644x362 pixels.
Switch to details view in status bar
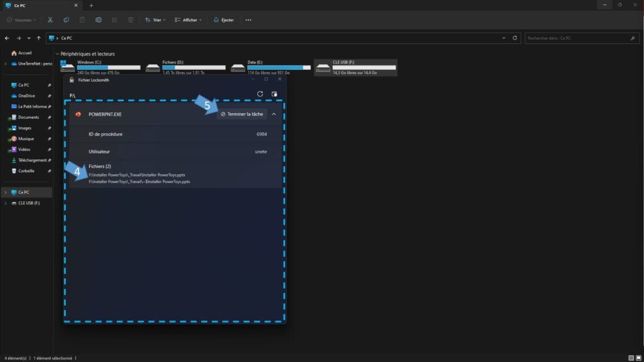pyautogui.click(x=631, y=358)
